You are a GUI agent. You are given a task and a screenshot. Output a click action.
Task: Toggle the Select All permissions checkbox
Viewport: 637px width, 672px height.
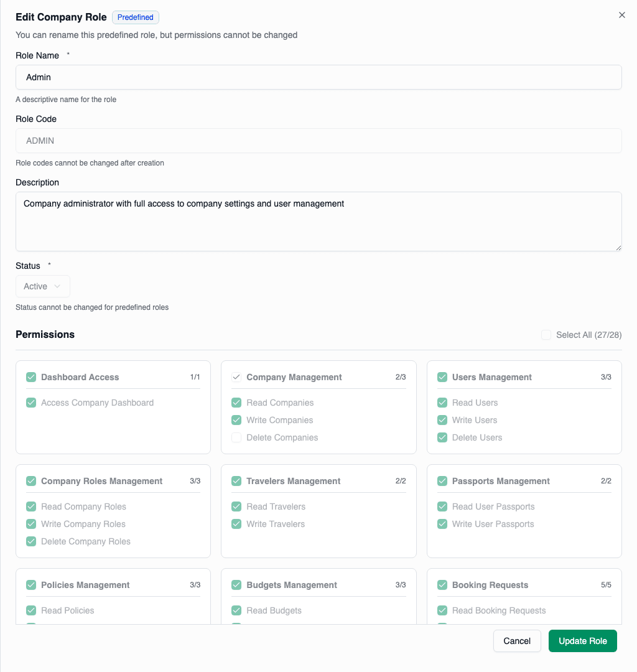(546, 335)
